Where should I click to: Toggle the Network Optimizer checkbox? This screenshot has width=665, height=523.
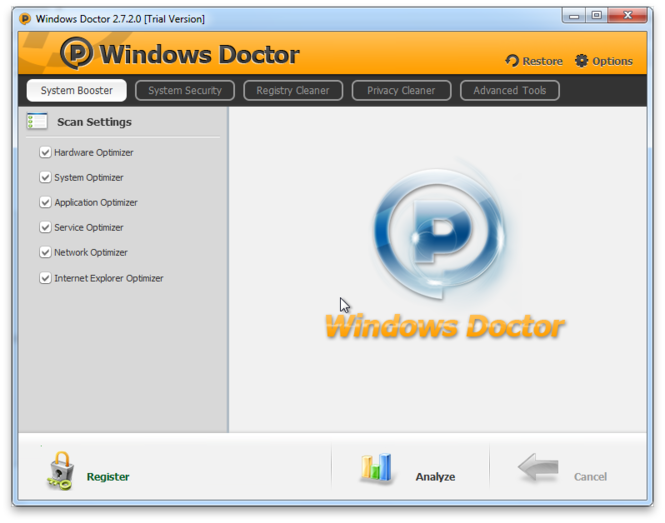pyautogui.click(x=45, y=252)
